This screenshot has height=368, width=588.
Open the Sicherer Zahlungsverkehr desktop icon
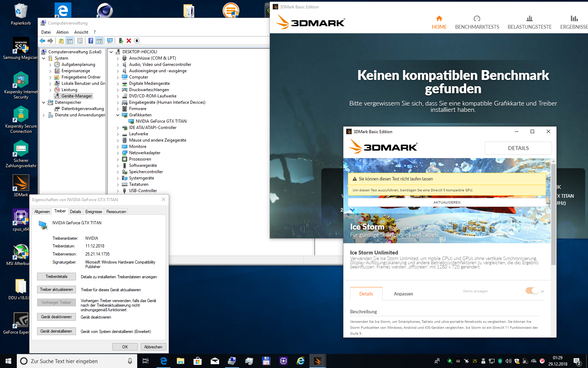(x=21, y=154)
